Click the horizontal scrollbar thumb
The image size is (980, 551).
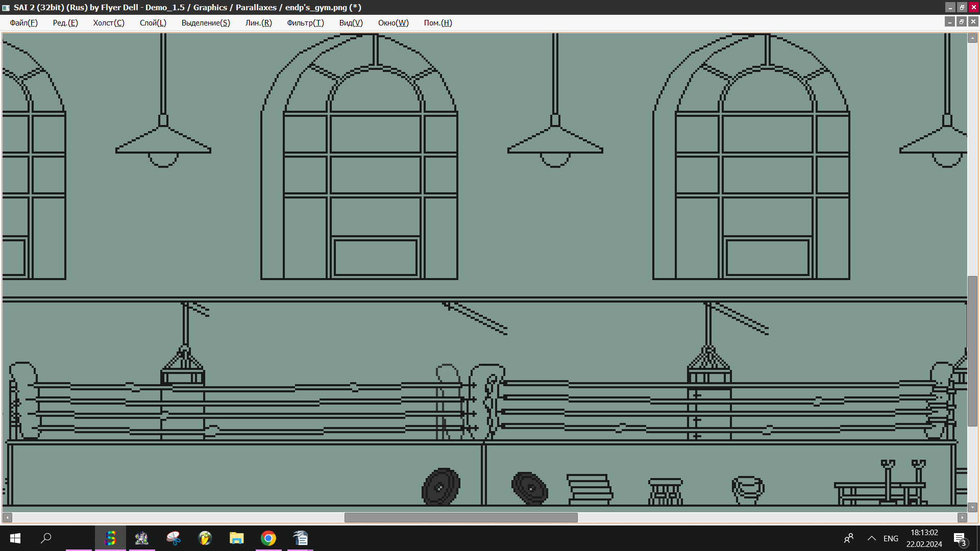pyautogui.click(x=460, y=517)
